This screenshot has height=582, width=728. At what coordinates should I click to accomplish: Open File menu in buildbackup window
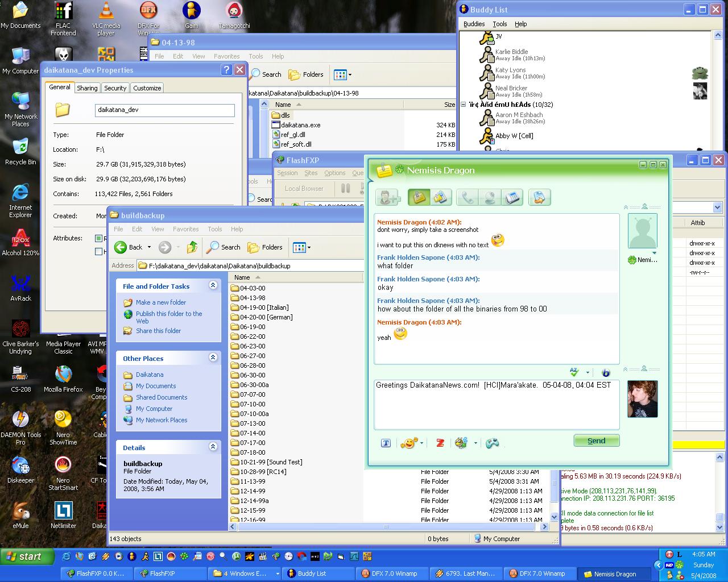point(118,229)
